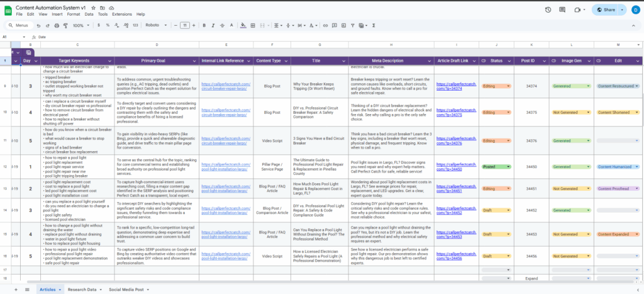Show all sheets list icon
Screen dimensions: 644x294
pos(27,290)
